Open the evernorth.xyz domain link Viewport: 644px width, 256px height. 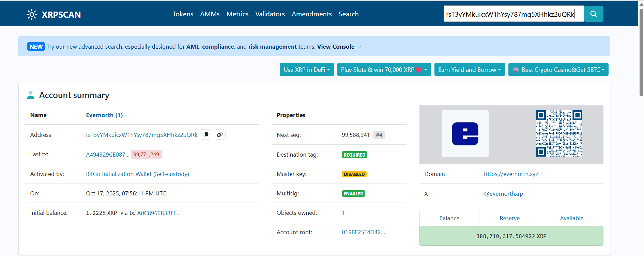pyautogui.click(x=511, y=174)
